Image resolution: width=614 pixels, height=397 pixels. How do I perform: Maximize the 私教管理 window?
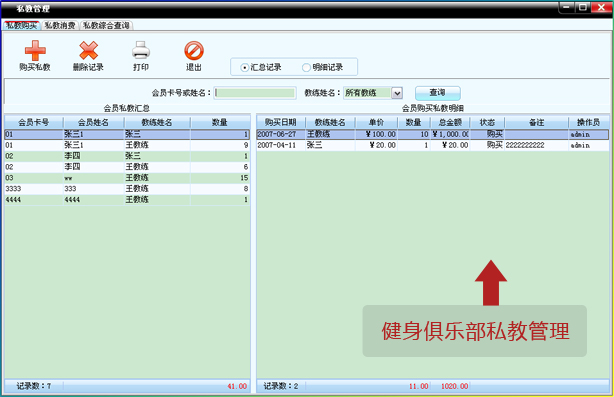tap(583, 7)
